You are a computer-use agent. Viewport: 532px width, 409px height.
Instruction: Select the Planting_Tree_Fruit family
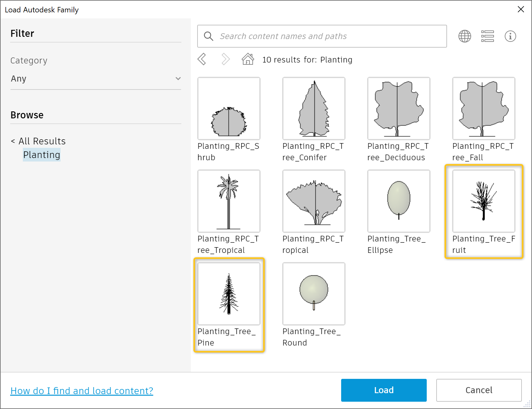(483, 201)
